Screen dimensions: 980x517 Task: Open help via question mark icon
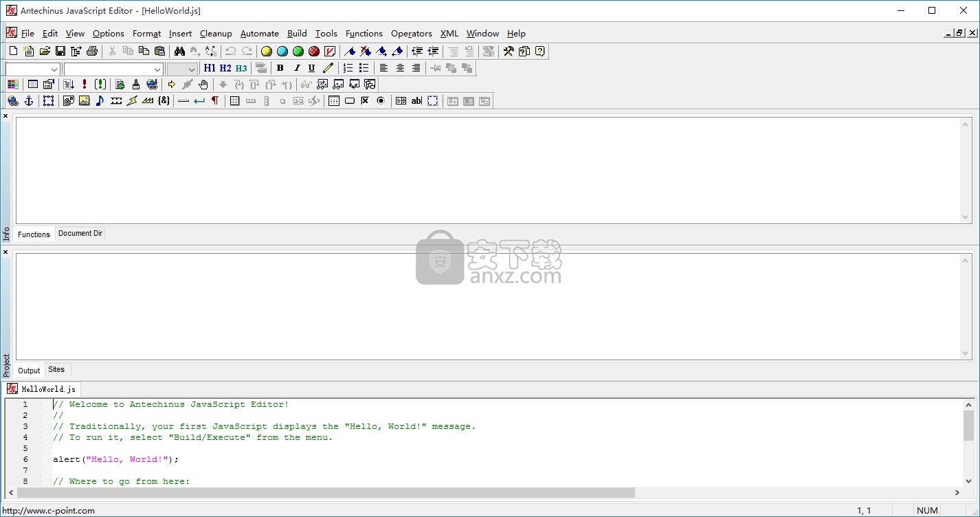[x=540, y=51]
